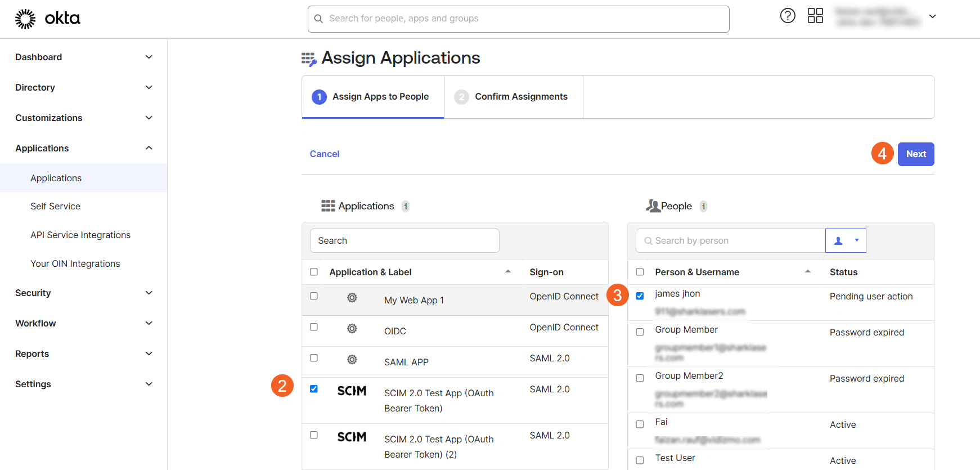Open the Self Service menu item
980x470 pixels.
[x=55, y=207]
